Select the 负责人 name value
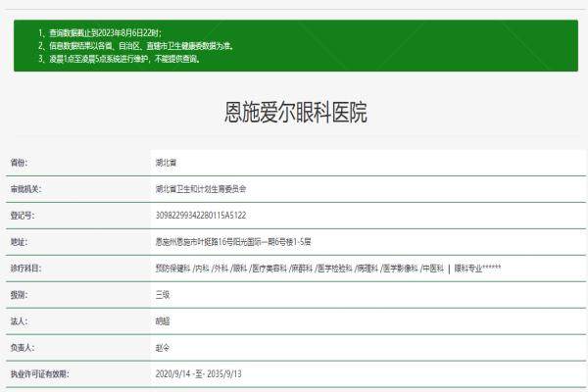 click(163, 348)
